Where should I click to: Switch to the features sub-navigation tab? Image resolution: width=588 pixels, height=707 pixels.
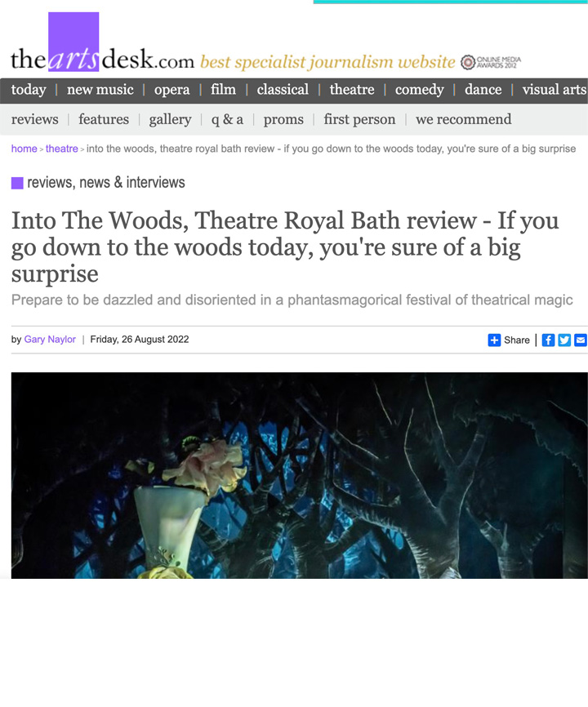104,119
